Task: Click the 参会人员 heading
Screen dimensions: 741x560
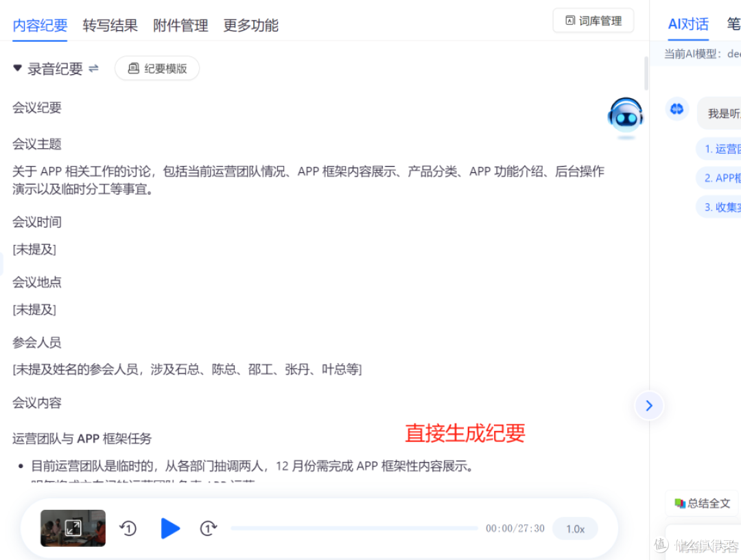Action: [x=37, y=342]
